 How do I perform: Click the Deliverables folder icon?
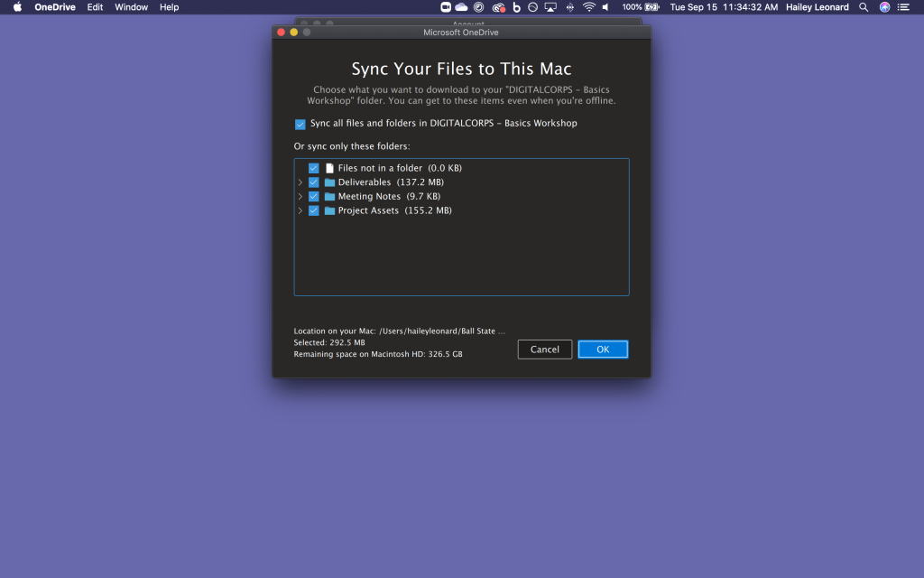point(329,182)
